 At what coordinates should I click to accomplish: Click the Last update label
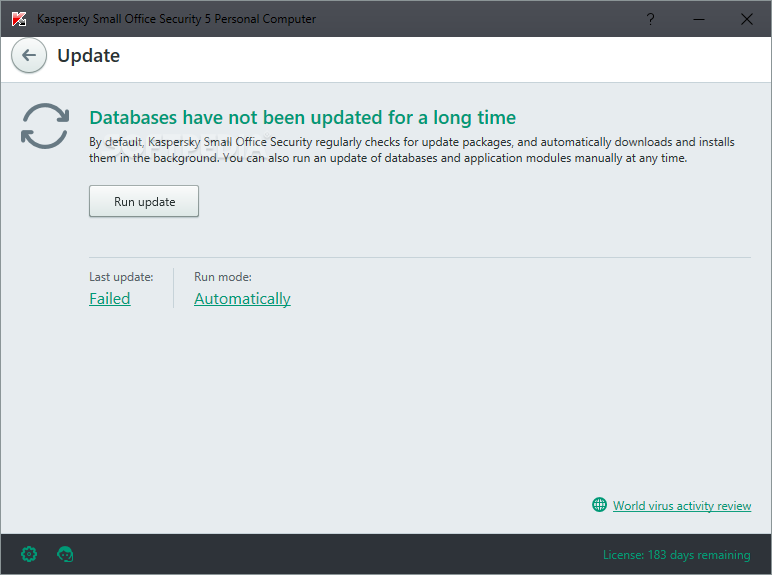pyautogui.click(x=121, y=277)
